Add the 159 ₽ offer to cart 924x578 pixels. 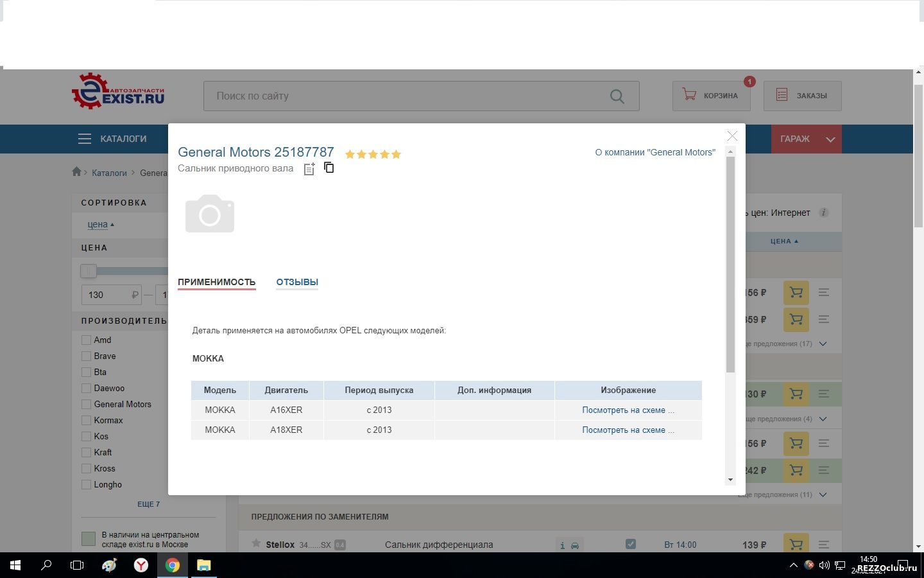tap(796, 319)
